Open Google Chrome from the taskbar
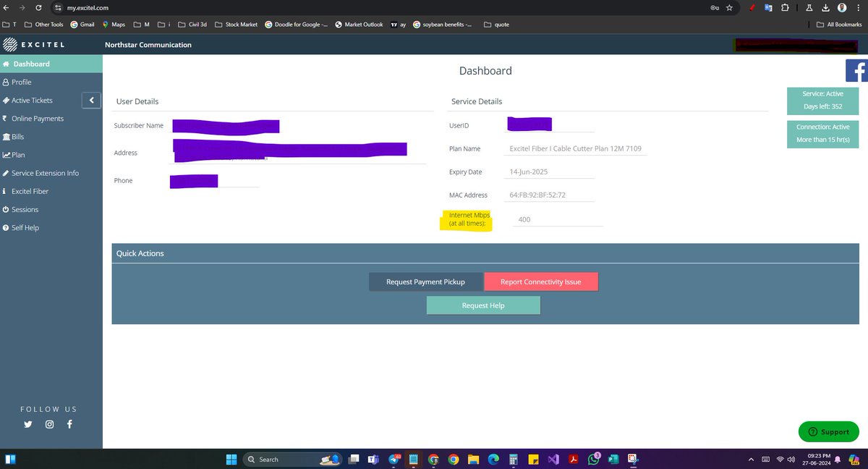868x469 pixels. pyautogui.click(x=454, y=459)
